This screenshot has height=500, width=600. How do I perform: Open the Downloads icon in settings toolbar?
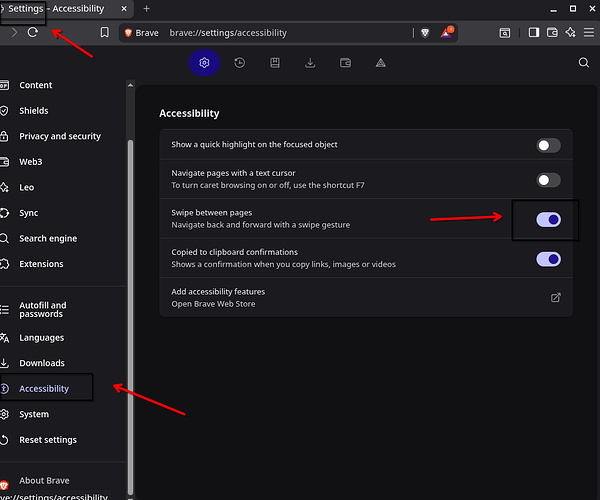[x=310, y=63]
